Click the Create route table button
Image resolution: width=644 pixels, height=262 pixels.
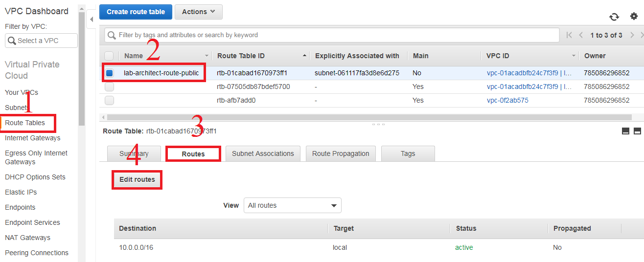(136, 12)
